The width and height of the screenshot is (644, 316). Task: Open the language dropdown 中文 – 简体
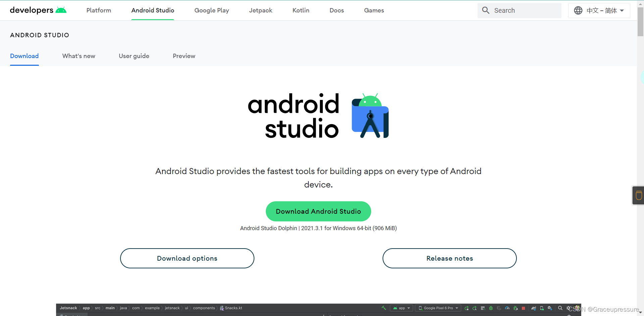[x=599, y=10]
